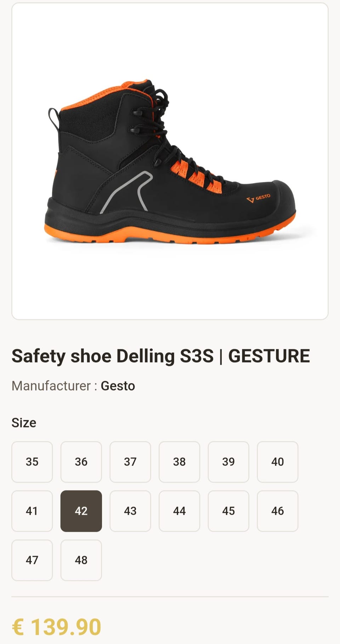The height and width of the screenshot is (644, 340).
Task: Click the Size label
Action: (24, 423)
